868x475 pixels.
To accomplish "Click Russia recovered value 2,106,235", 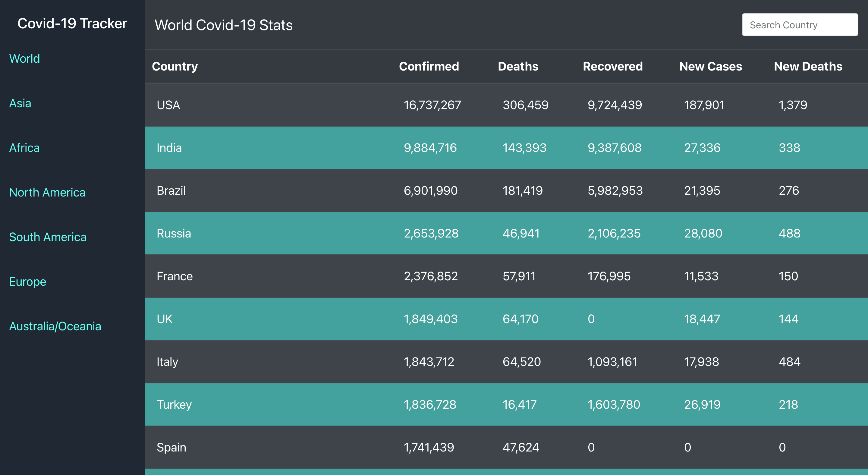I will tap(614, 234).
